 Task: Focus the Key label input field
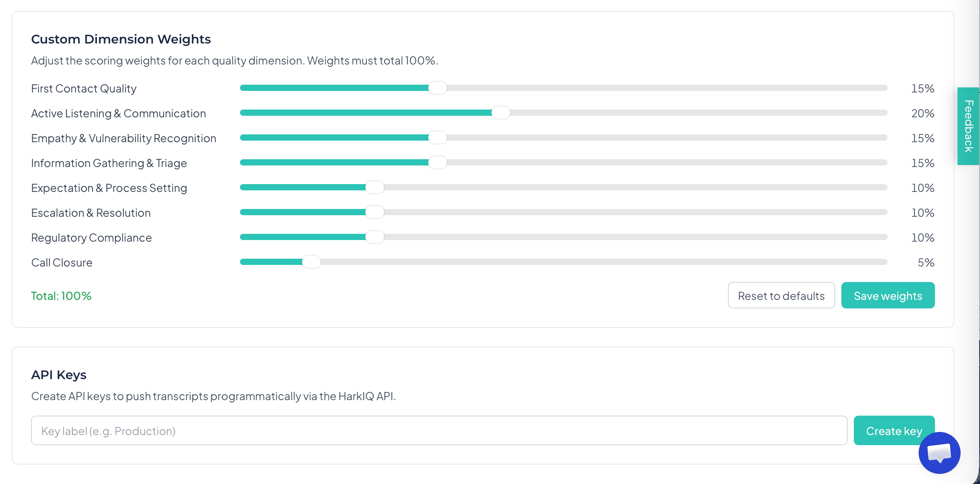[x=439, y=431]
